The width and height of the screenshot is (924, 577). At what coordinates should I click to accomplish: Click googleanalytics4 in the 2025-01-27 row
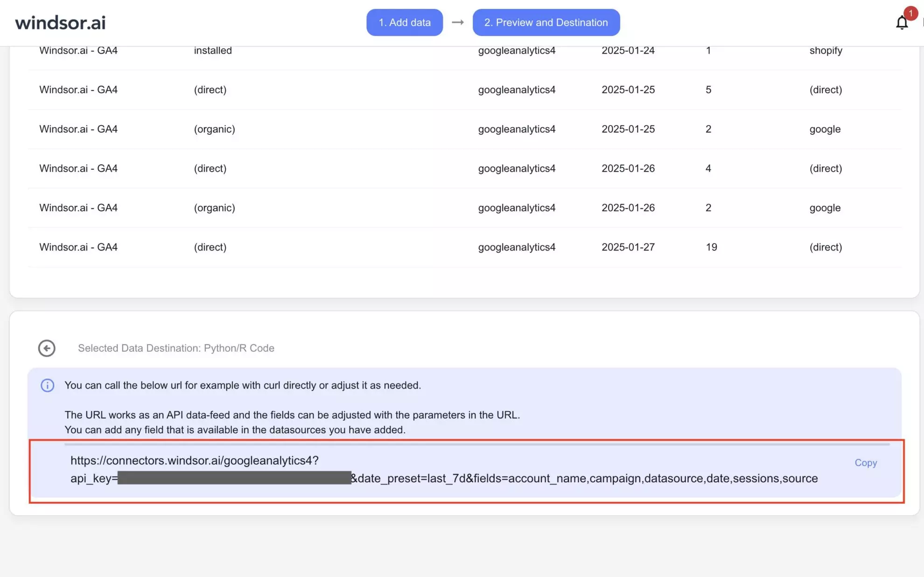pos(517,247)
